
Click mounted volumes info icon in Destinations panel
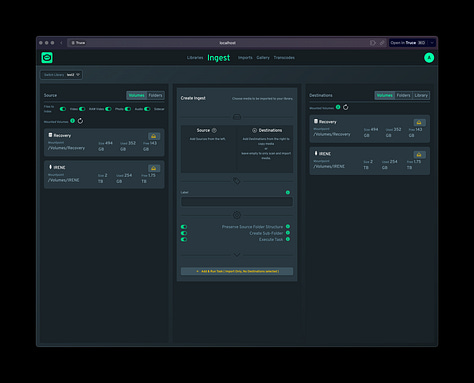pos(338,107)
